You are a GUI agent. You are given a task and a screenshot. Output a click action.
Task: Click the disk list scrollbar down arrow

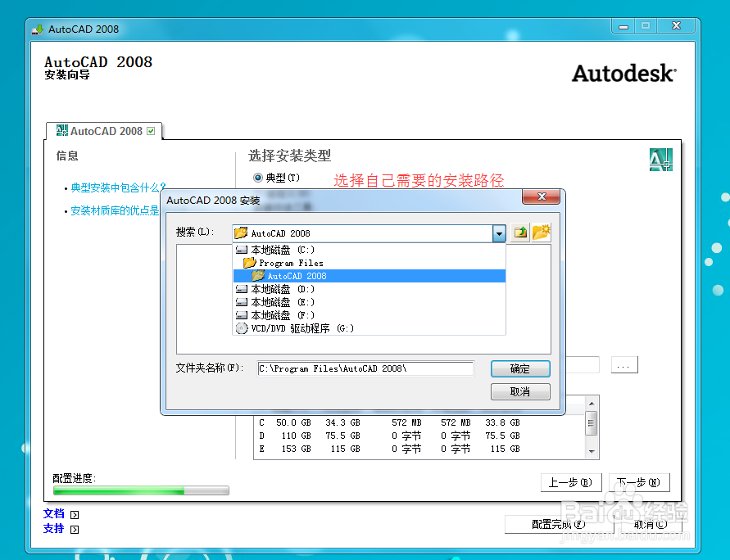tap(592, 451)
